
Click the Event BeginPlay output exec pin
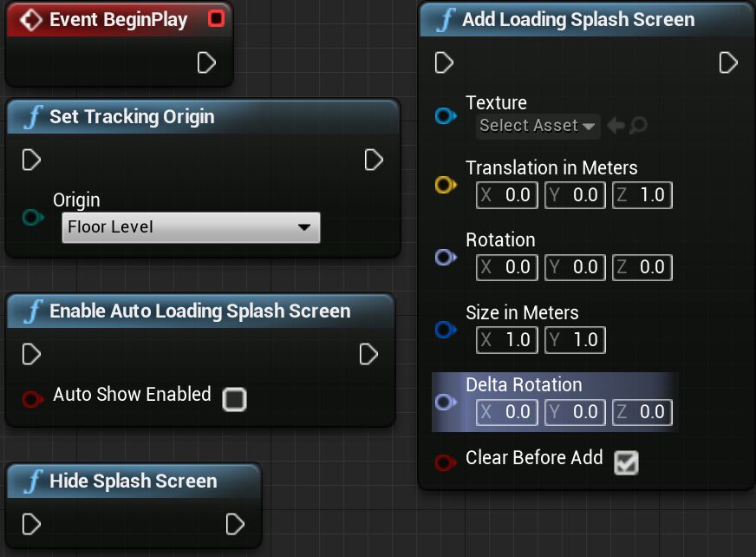pos(206,62)
